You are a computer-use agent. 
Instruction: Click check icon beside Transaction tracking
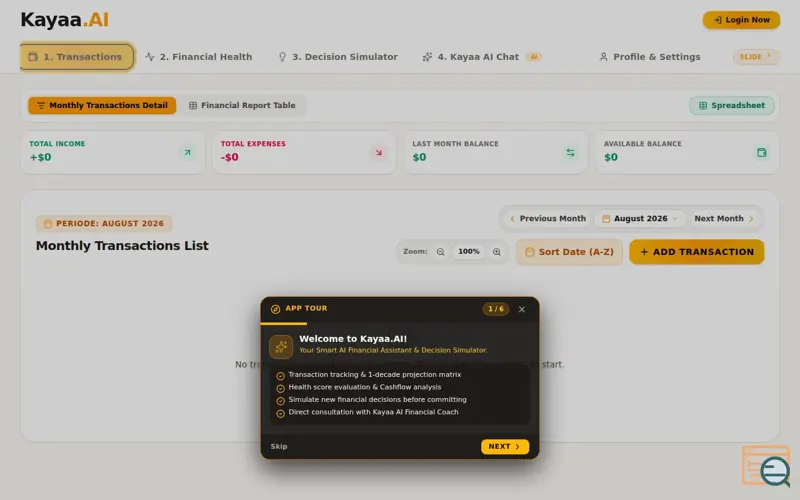[280, 376]
